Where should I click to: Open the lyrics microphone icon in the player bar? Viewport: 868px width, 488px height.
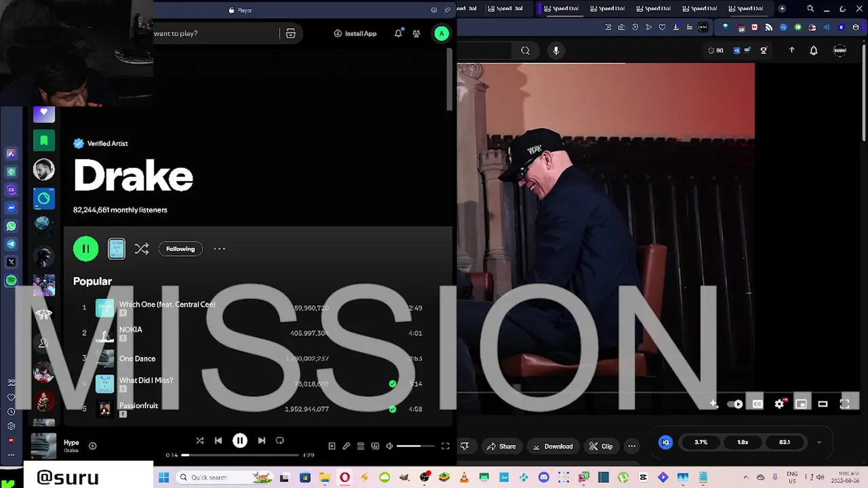(x=346, y=446)
